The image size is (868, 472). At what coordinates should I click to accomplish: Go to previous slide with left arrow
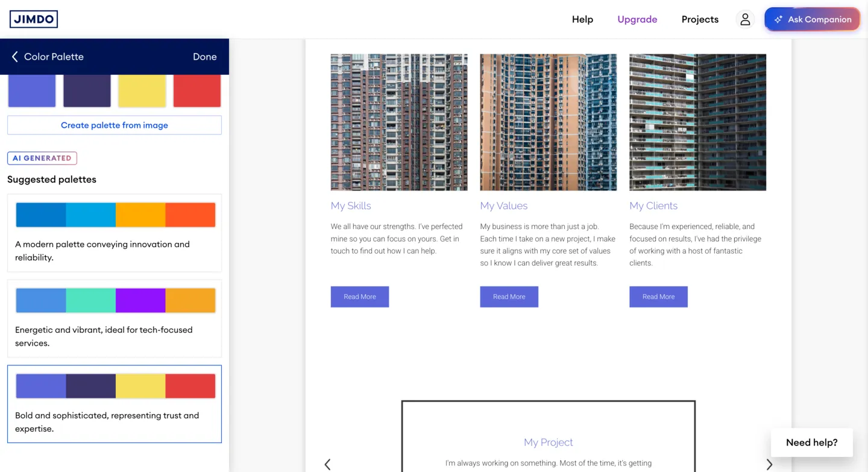tap(327, 464)
